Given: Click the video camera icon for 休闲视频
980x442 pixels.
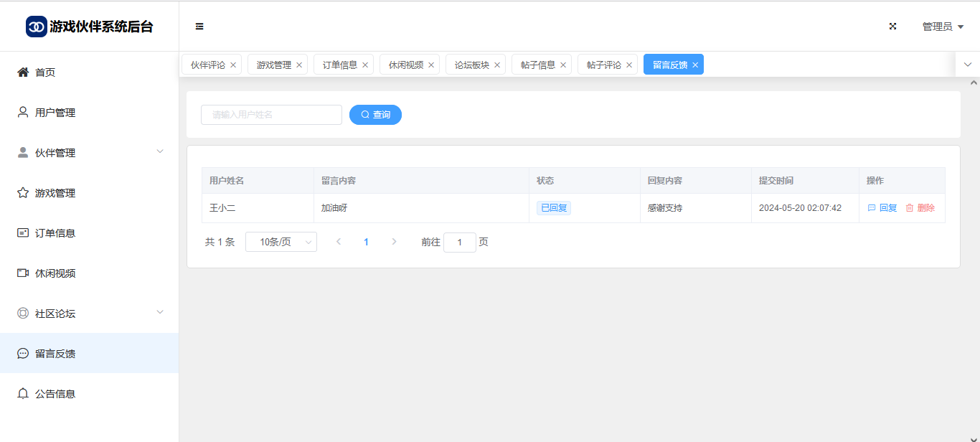Looking at the screenshot, I should point(23,273).
